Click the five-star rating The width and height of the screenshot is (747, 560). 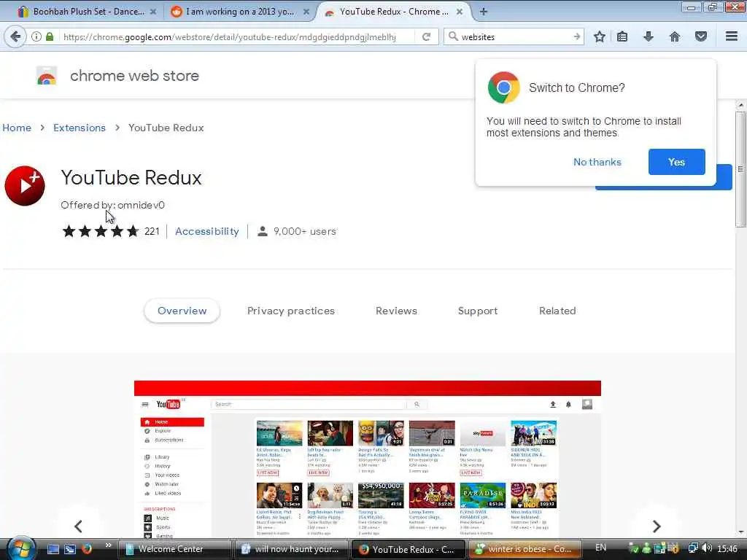coord(101,231)
